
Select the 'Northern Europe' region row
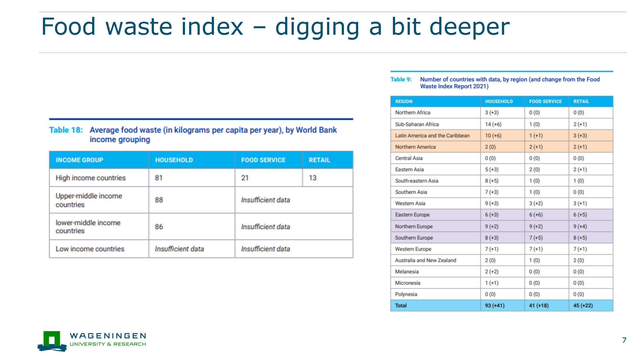coord(501,226)
